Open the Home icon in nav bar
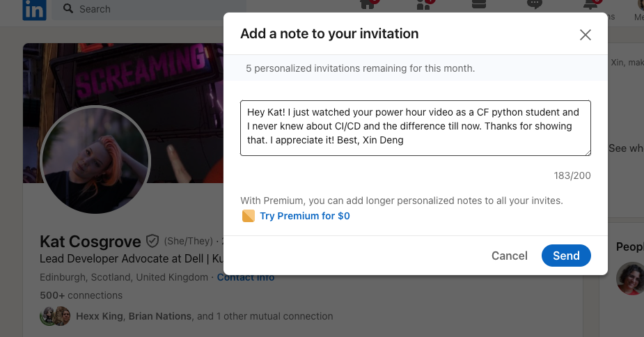Screen dimensions: 644x337 368,4
